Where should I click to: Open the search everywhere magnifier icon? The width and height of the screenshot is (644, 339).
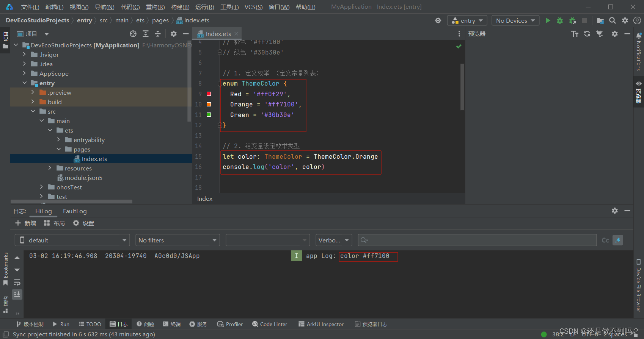pyautogui.click(x=613, y=20)
